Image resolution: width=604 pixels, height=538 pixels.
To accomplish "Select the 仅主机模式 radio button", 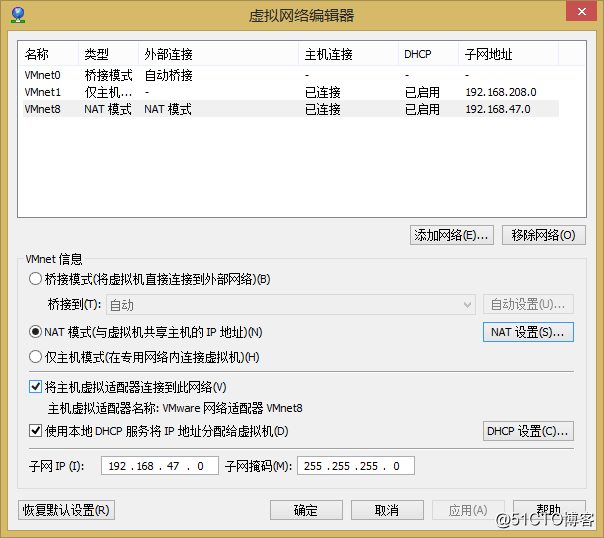I will coord(35,357).
